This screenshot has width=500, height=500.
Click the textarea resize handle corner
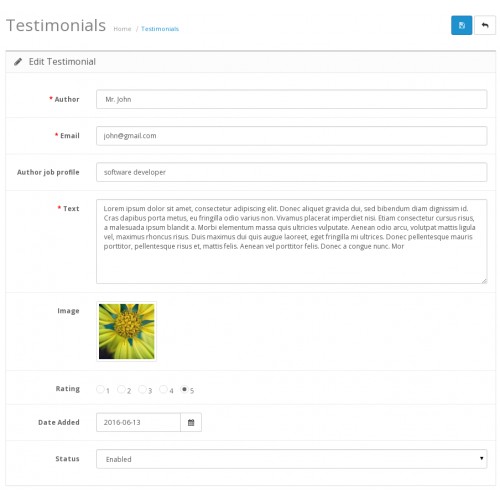(x=484, y=281)
